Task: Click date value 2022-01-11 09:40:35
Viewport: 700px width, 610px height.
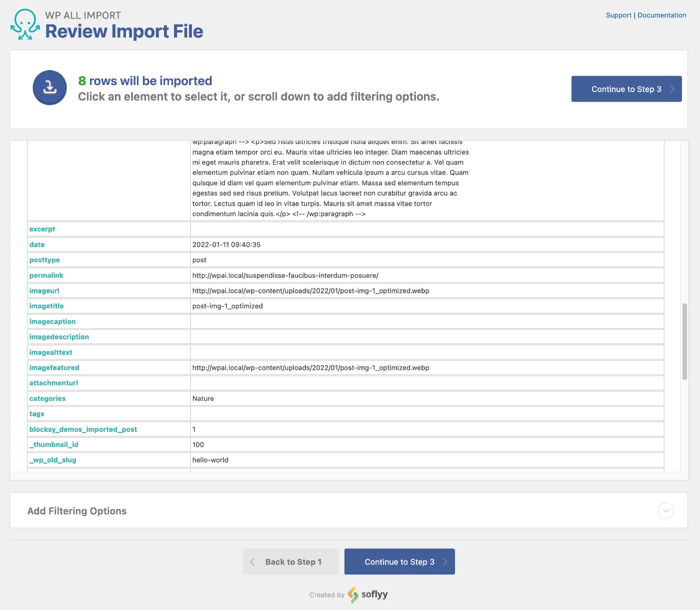Action: pyautogui.click(x=226, y=245)
